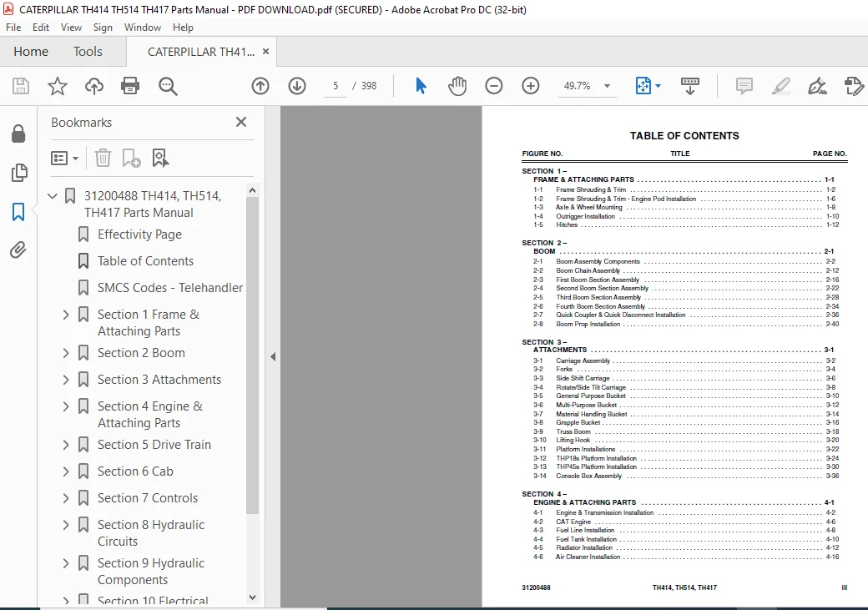Screen dimensions: 868x610
Task: Open page thumbnails panel in sidebar
Action: point(18,173)
